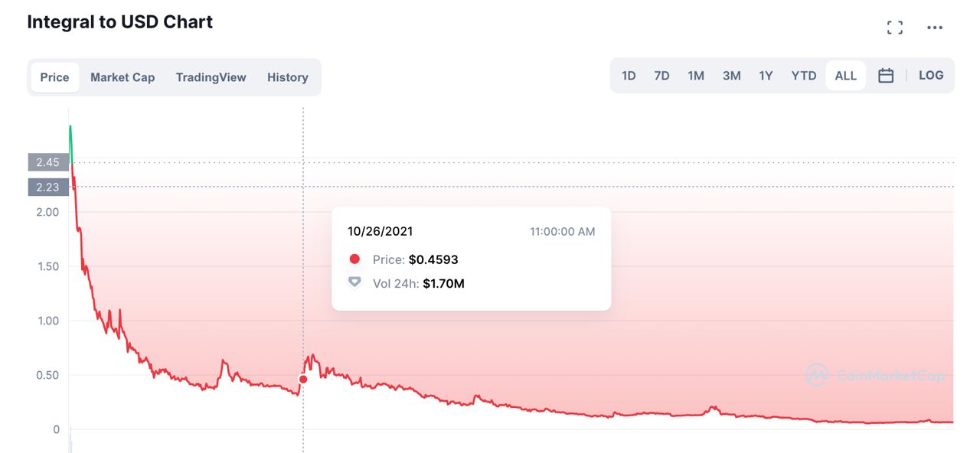Toggle the LOG scale option
The image size is (980, 453).
click(931, 76)
